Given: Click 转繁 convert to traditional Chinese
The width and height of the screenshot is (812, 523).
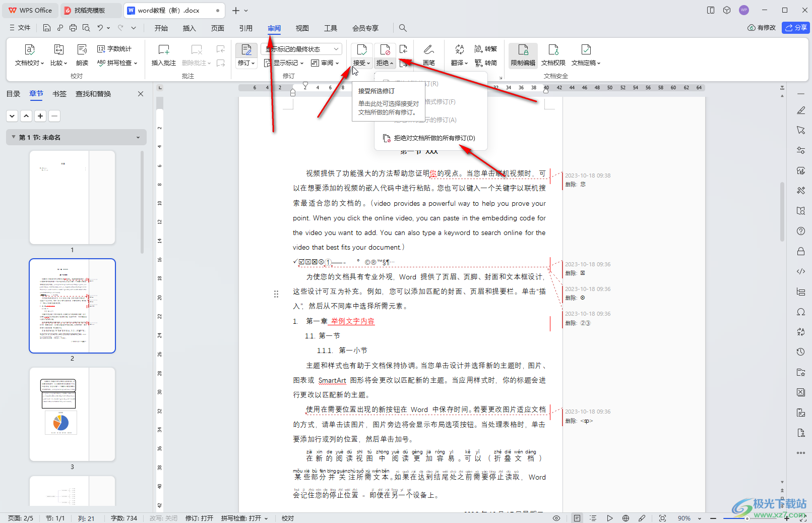Looking at the screenshot, I should (x=485, y=49).
